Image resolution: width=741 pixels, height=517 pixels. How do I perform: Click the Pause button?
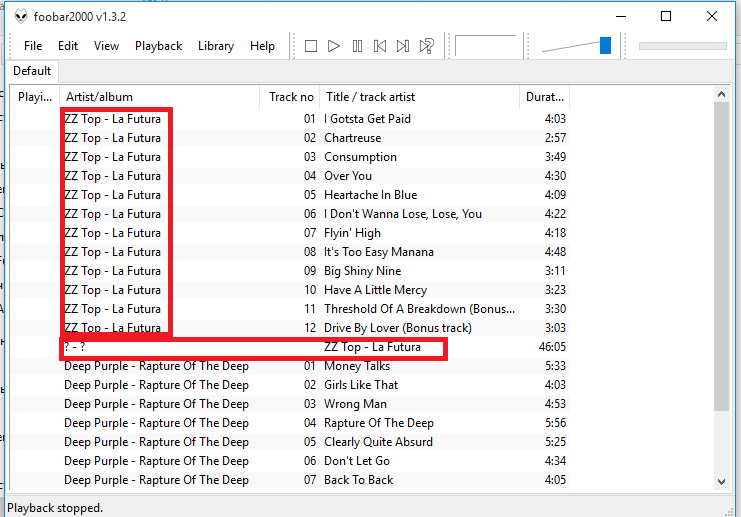[357, 46]
